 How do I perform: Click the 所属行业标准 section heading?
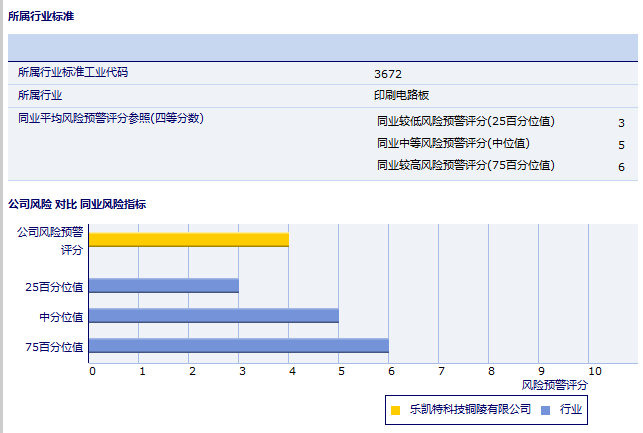(x=41, y=17)
